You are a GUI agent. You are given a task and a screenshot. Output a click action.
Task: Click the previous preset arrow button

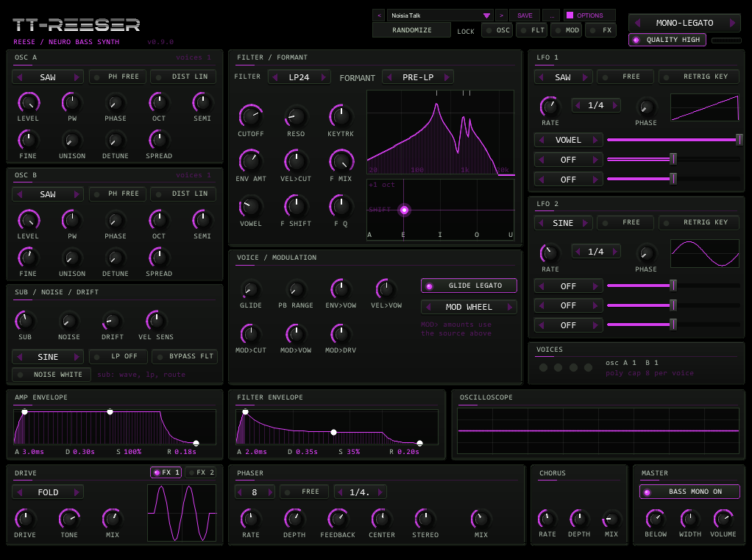[379, 15]
